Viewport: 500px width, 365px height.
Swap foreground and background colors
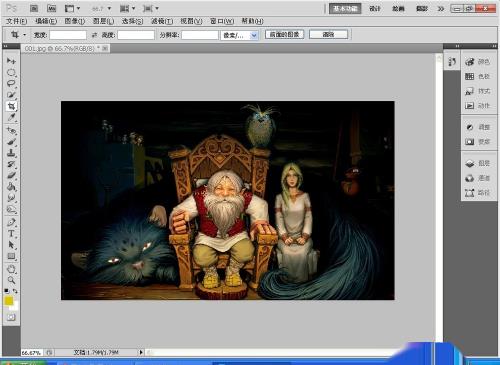click(15, 291)
